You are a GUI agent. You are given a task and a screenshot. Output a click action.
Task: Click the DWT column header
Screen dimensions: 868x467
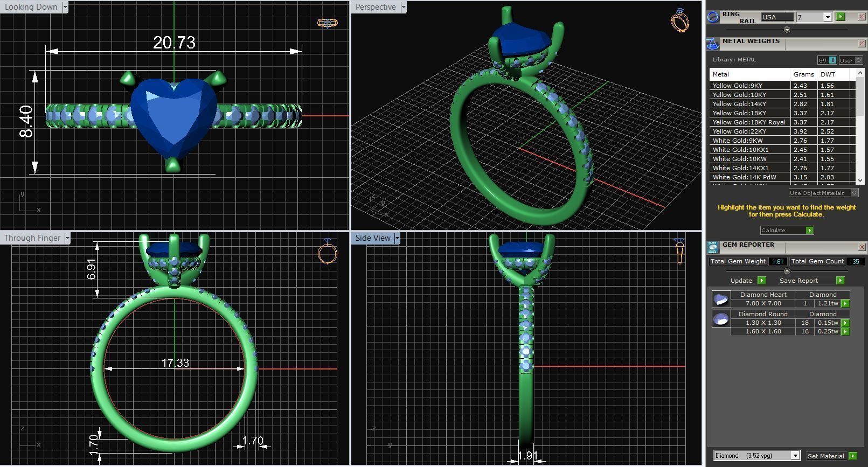[834, 74]
